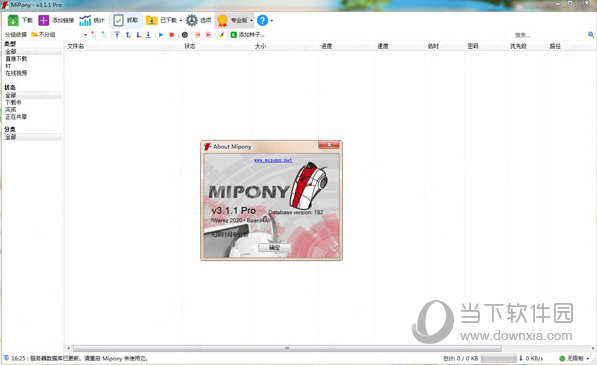This screenshot has height=365, width=597.
Task: Click the blue download speed arrow icon
Action: (521, 358)
